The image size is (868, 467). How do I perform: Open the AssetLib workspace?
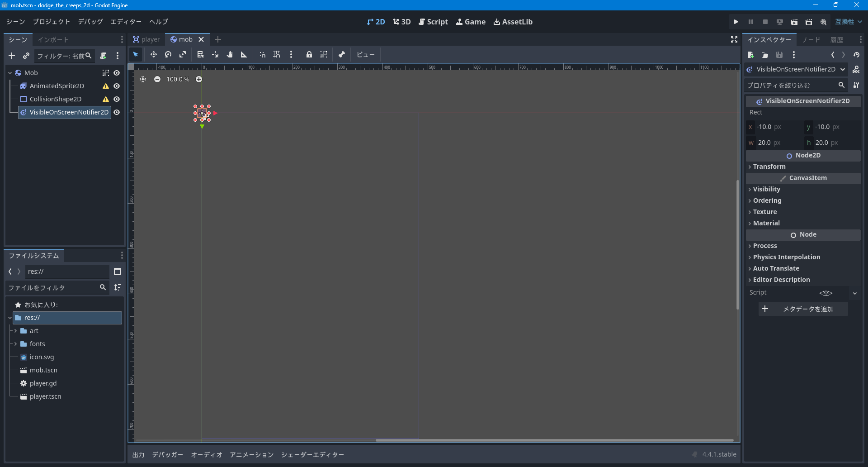click(x=513, y=22)
